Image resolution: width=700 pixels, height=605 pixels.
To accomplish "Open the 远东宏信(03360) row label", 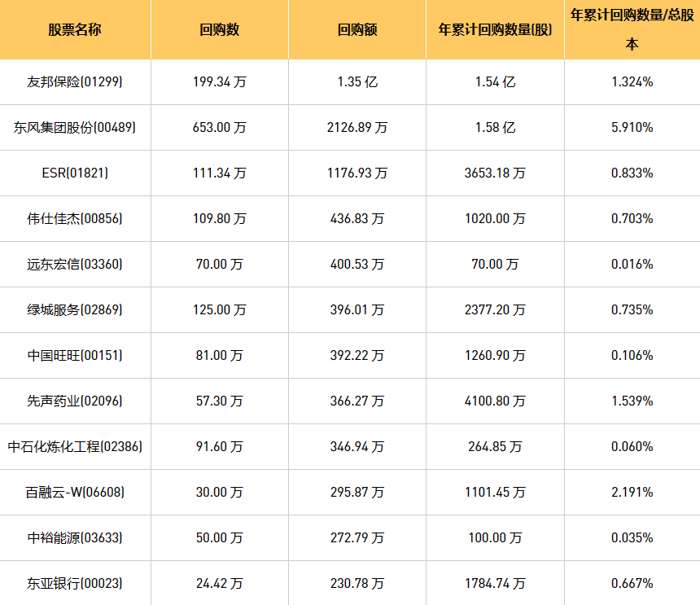I will 75,264.
